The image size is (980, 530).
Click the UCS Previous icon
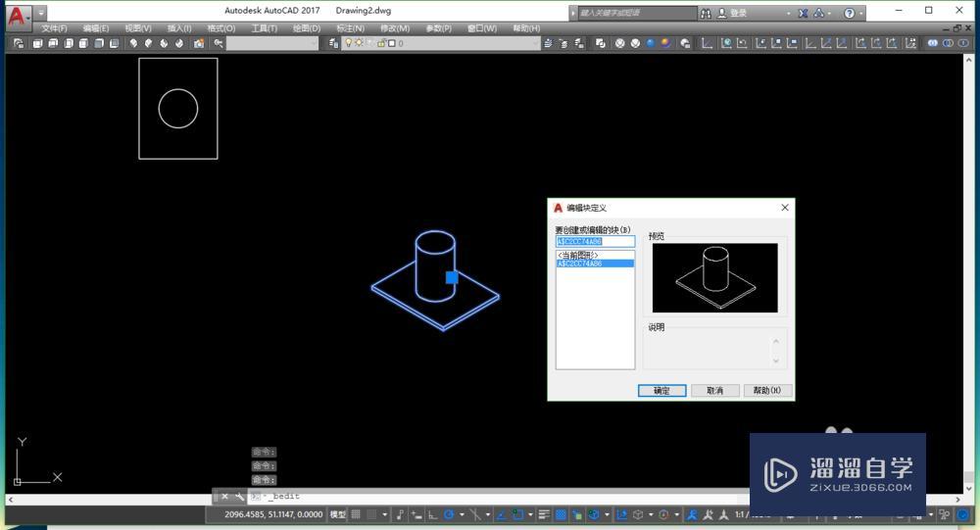tap(742, 43)
